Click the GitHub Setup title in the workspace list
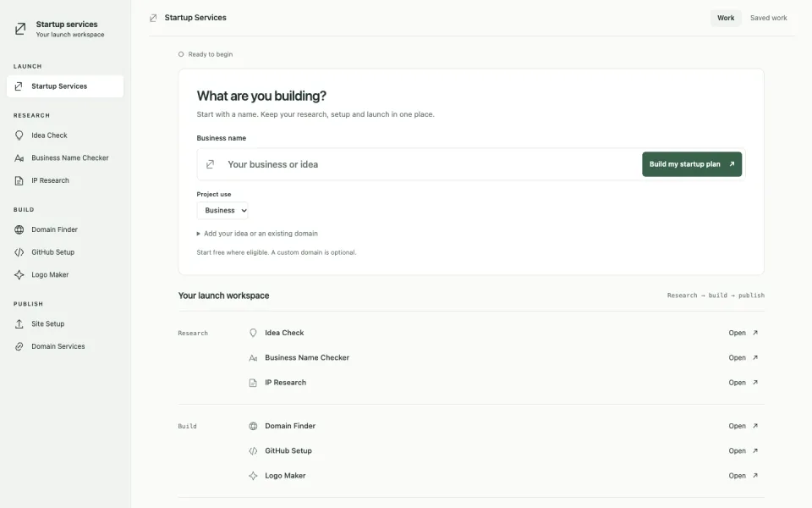This screenshot has width=812, height=508. pos(288,451)
